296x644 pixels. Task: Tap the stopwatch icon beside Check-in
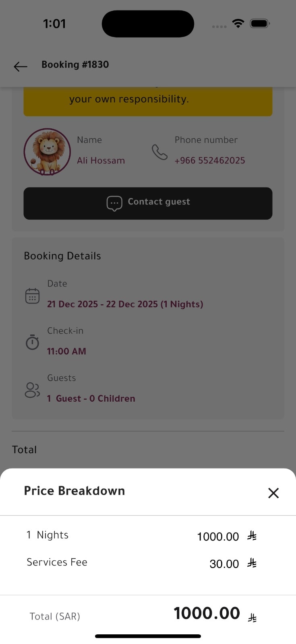click(x=32, y=342)
